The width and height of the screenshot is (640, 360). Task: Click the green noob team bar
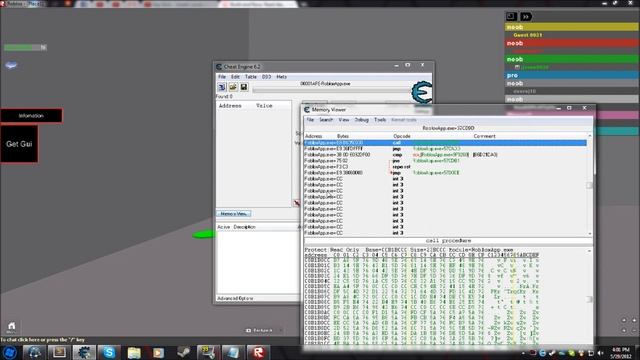coord(571,59)
